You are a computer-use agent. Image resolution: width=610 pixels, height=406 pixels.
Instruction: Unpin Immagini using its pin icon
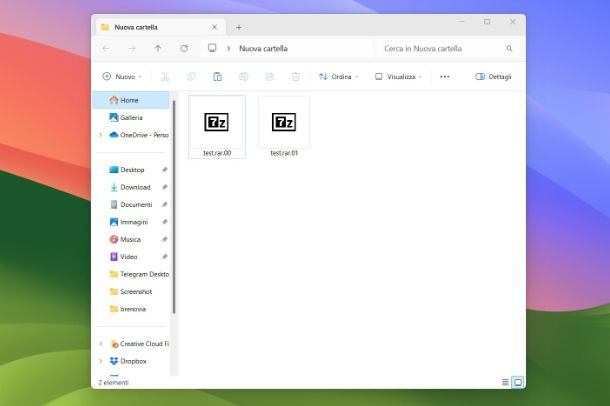click(x=165, y=222)
